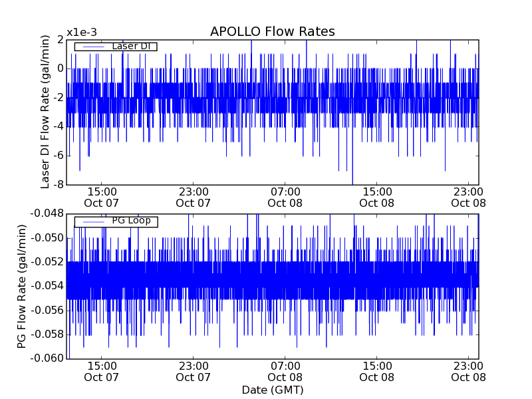Click "23:00 Oct 08" under the Laser DI plot
Screen dimensions: 532x399
point(469,198)
